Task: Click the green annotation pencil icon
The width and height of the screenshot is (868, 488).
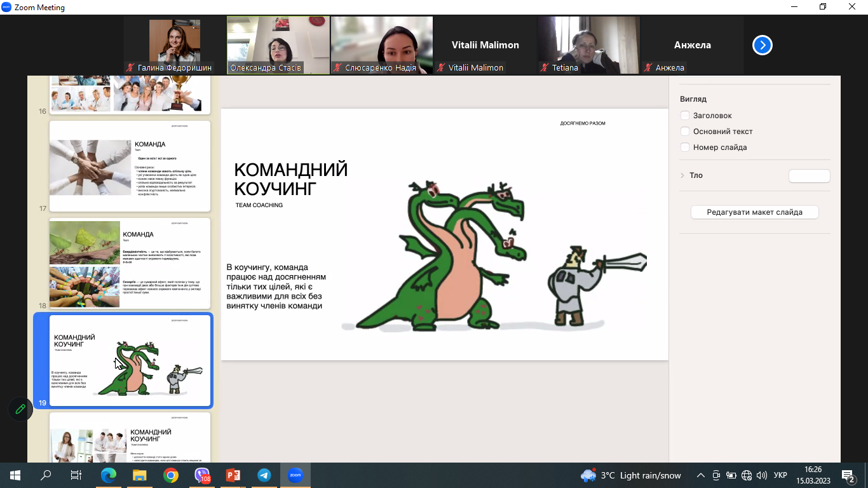Action: point(20,409)
